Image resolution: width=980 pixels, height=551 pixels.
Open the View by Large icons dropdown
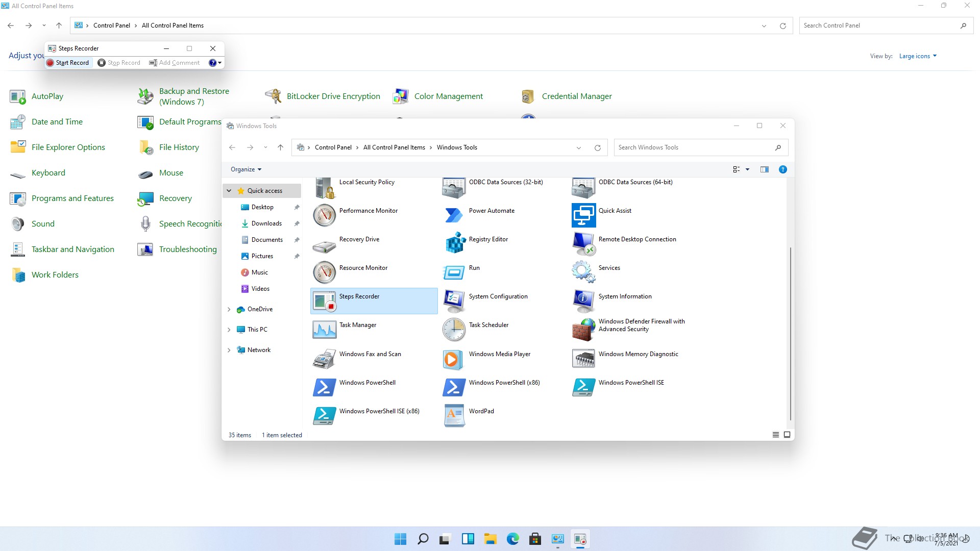pyautogui.click(x=918, y=56)
